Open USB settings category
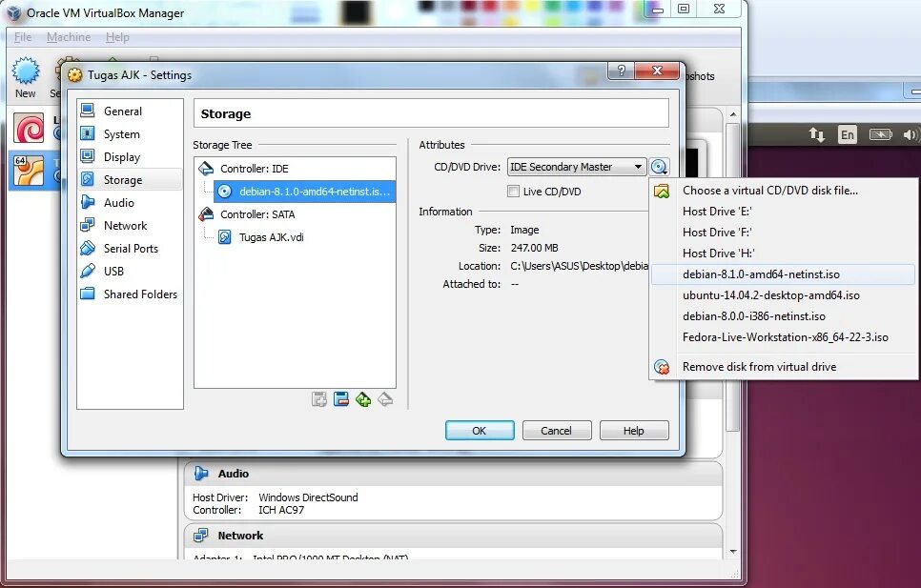The image size is (921, 588). pyautogui.click(x=130, y=271)
